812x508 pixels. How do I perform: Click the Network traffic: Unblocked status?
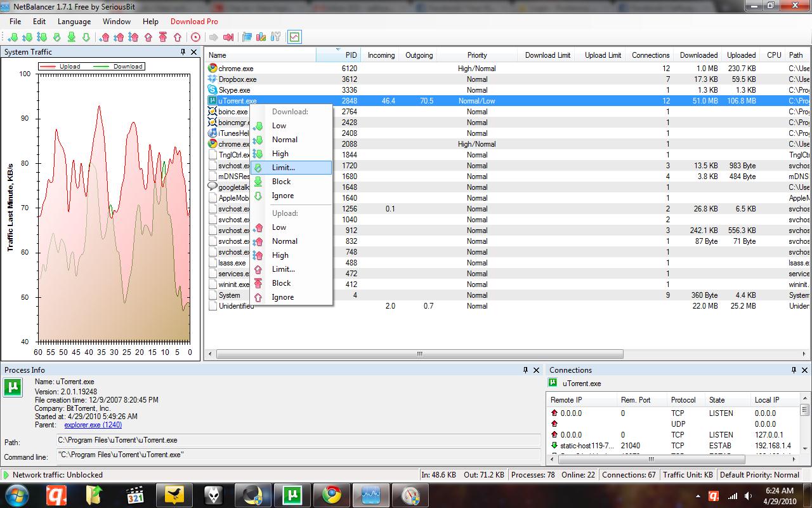tap(57, 475)
